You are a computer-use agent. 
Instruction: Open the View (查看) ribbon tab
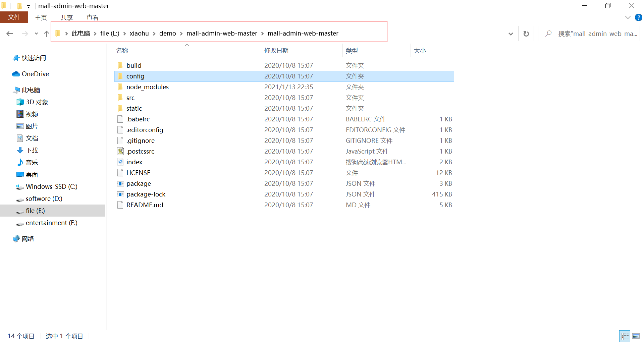tap(92, 17)
